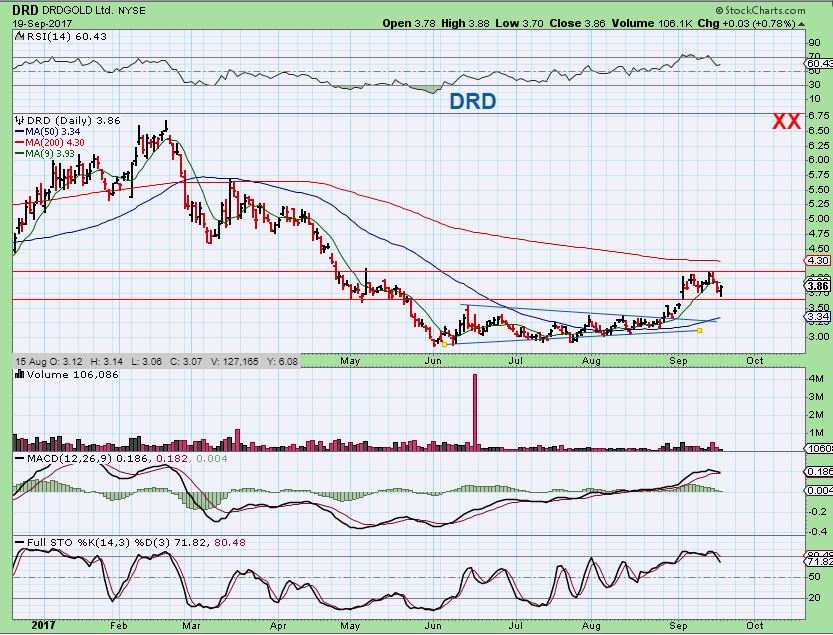This screenshot has height=635, width=833.
Task: Click the 2017 year label on bottom axis
Action: [43, 625]
